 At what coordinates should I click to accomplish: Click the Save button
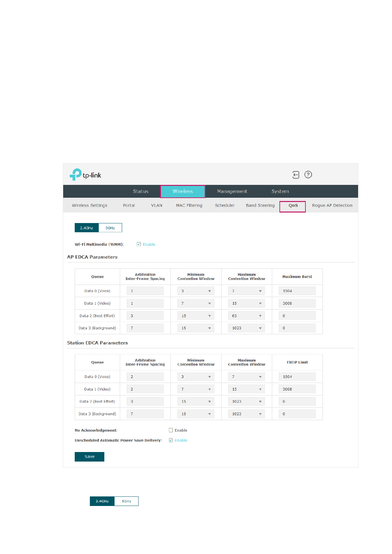click(90, 457)
